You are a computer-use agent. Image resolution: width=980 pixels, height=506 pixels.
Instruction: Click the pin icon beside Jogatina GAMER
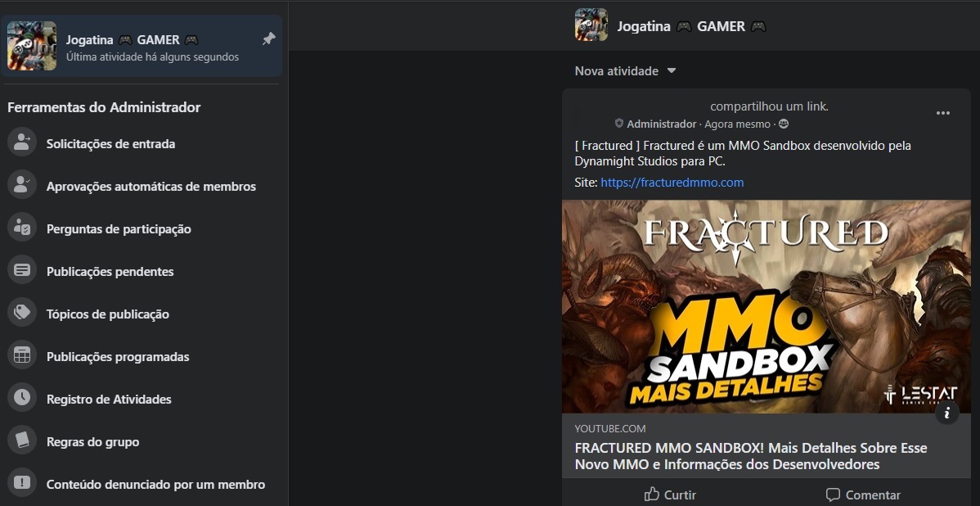pyautogui.click(x=269, y=38)
